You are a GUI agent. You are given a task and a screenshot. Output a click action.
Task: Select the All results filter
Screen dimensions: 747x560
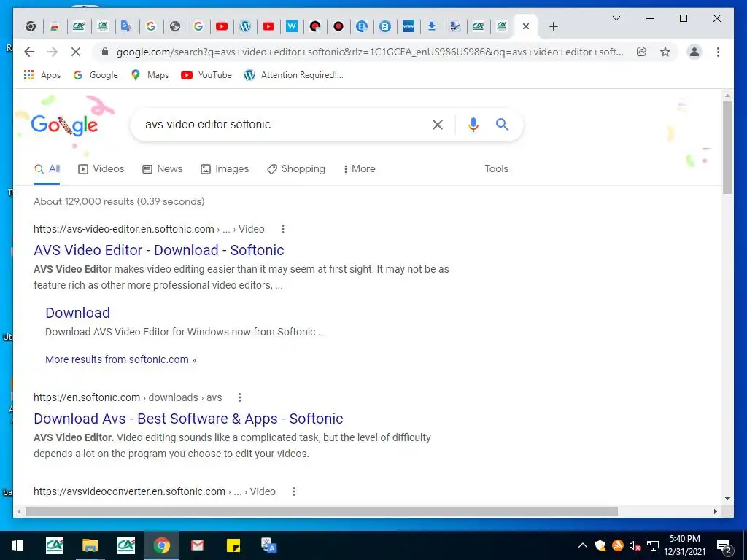(47, 169)
